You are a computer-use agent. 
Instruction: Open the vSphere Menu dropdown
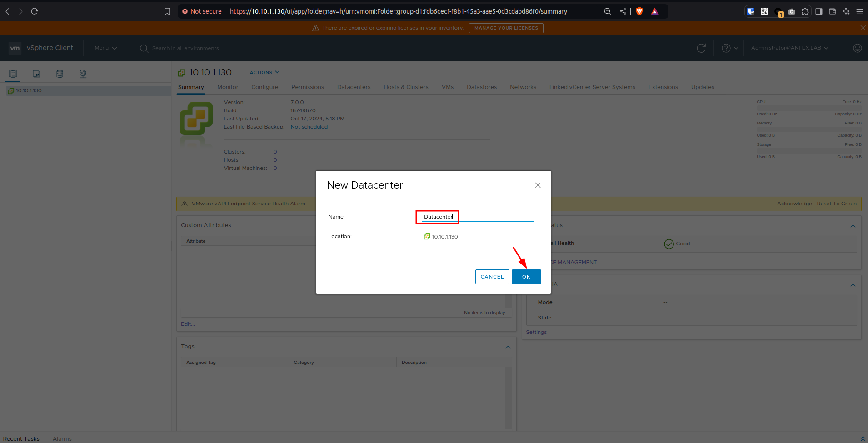pos(105,48)
